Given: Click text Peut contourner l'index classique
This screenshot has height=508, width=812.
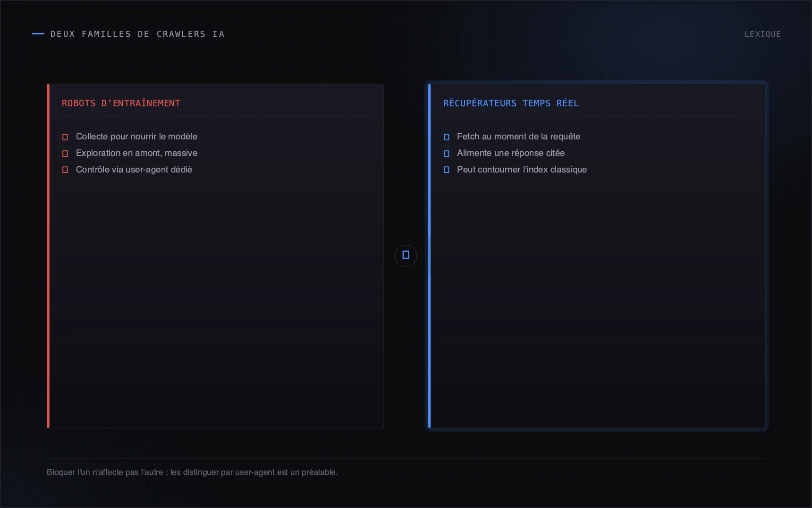Looking at the screenshot, I should [x=522, y=170].
